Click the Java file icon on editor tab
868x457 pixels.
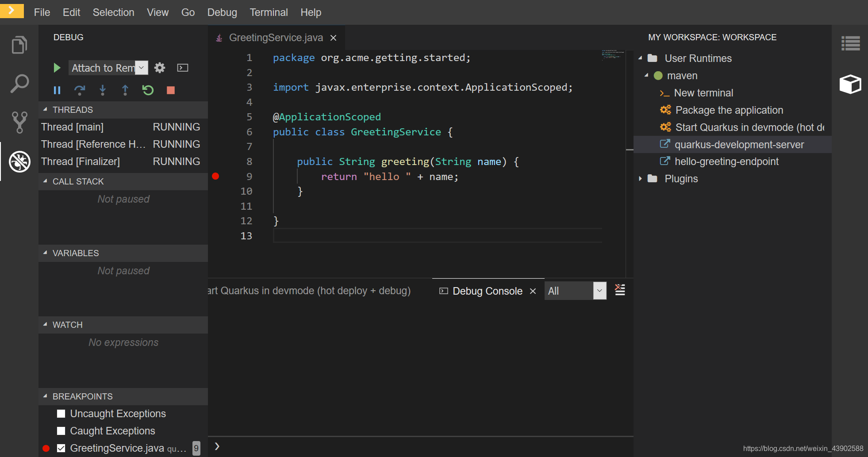[219, 38]
